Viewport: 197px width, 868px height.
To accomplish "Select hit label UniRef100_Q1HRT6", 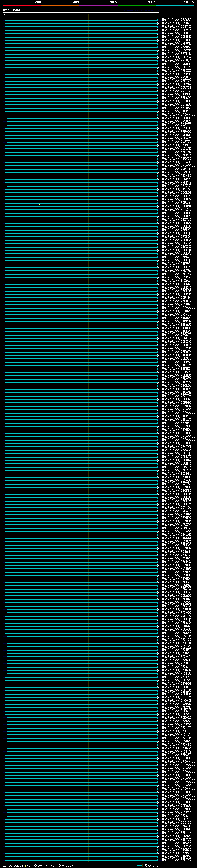I will (x=176, y=287).
